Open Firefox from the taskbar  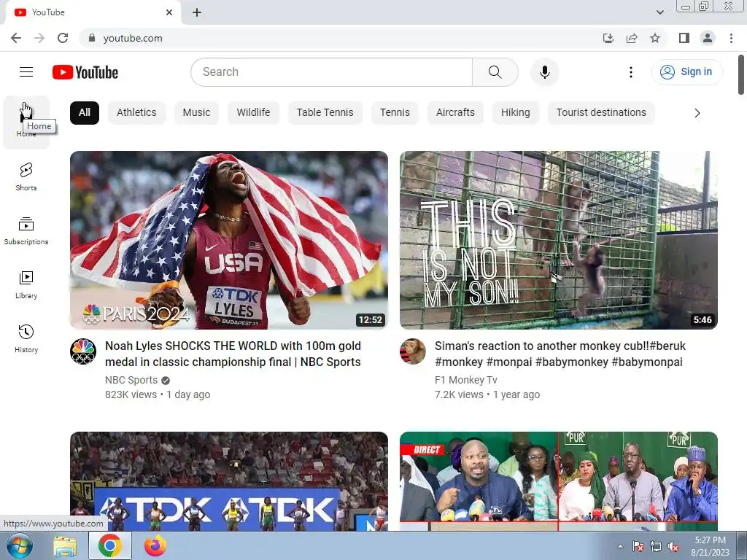[x=155, y=545]
